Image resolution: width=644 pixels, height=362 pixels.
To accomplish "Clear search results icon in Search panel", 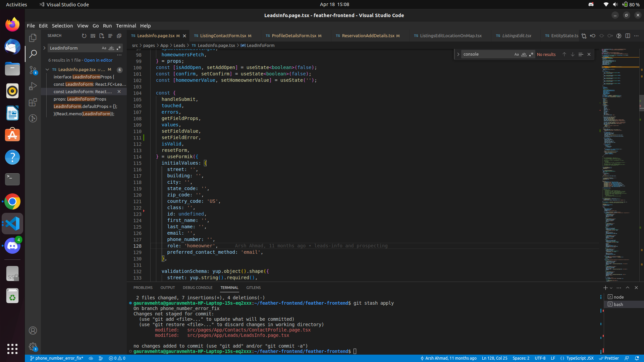I will click(93, 36).
